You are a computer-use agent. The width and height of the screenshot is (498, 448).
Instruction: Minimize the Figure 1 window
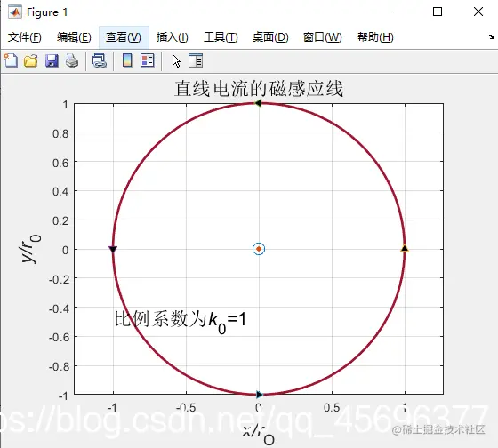(398, 12)
